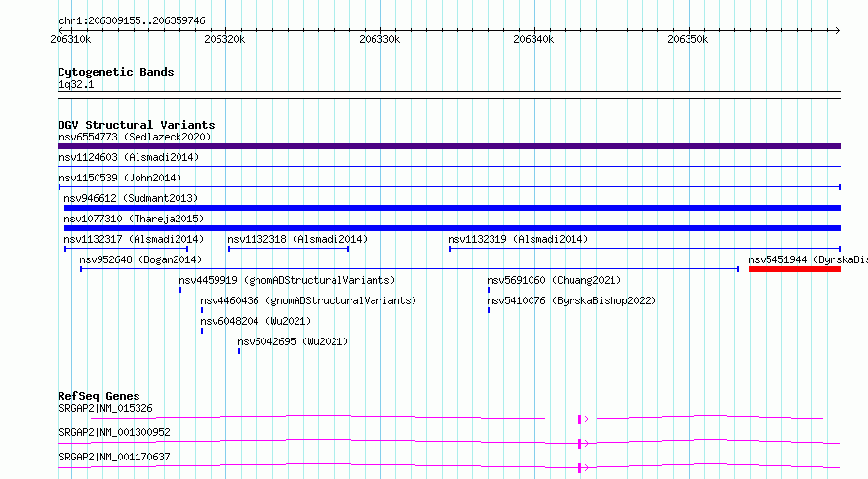
Task: Click the 206320k ruler tick label
Action: 224,39
